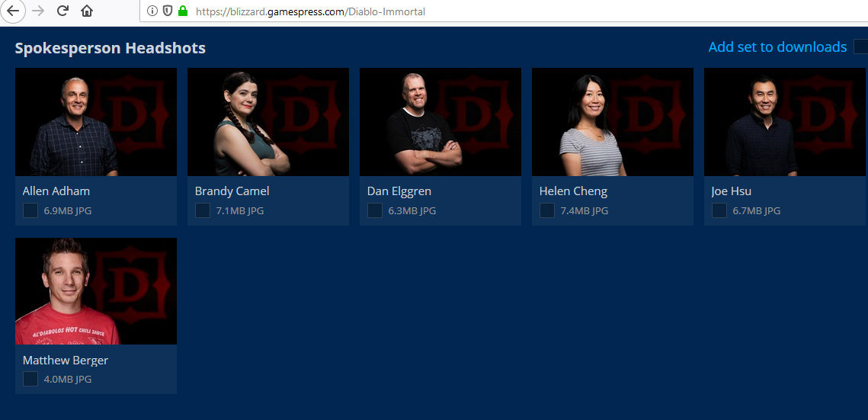Open the browser home page icon
Screen dimensions: 868x420
click(x=86, y=11)
